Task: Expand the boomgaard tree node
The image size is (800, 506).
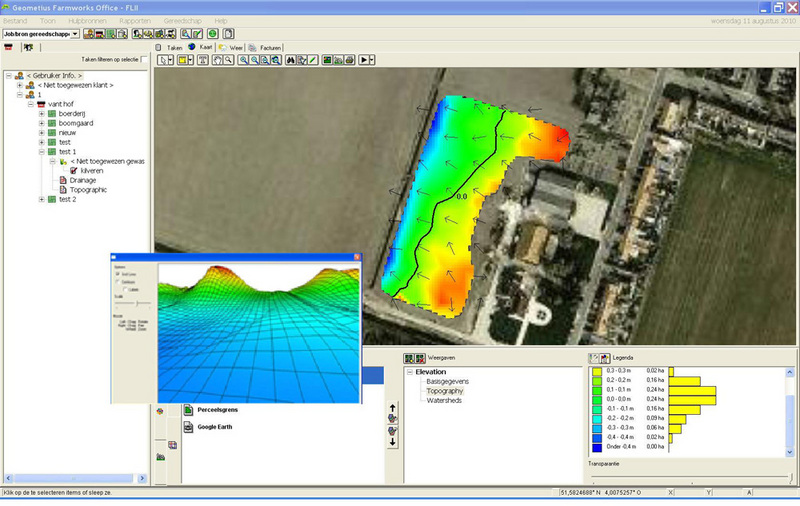Action: click(41, 123)
